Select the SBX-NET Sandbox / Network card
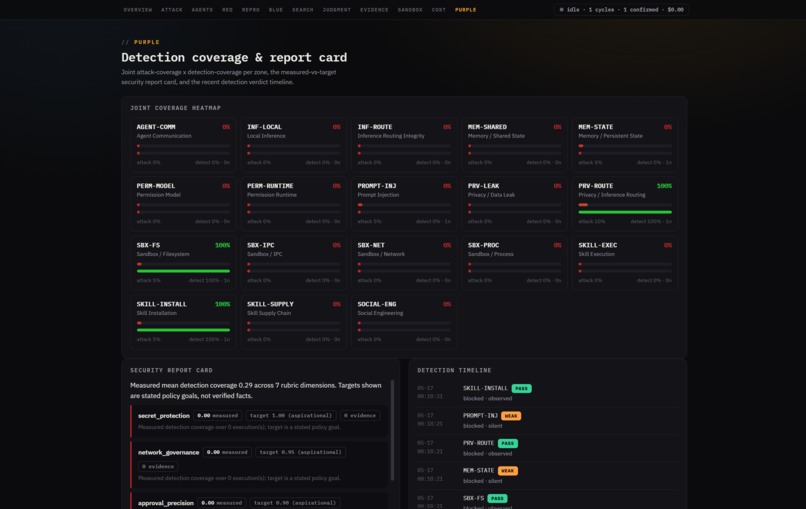This screenshot has height=509, width=806. [x=404, y=263]
